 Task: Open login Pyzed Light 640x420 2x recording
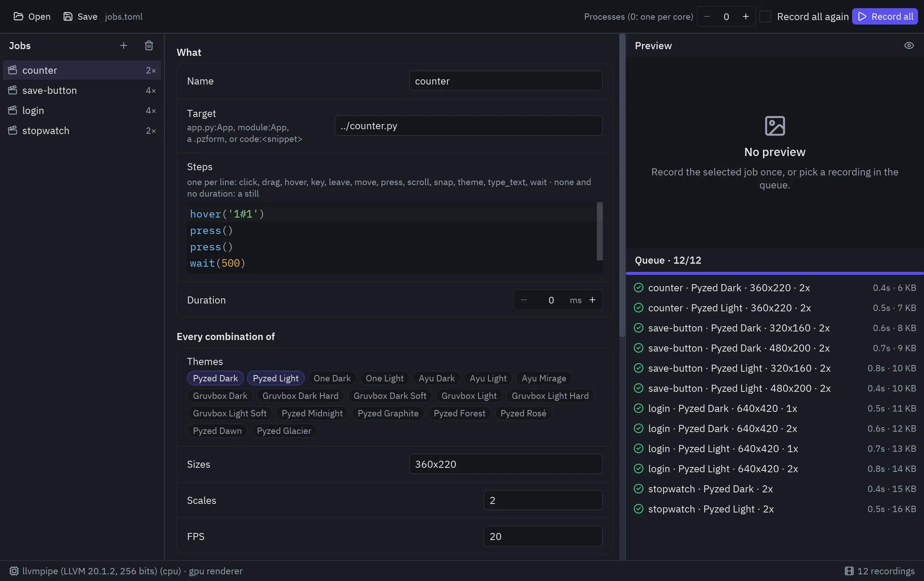(774, 469)
